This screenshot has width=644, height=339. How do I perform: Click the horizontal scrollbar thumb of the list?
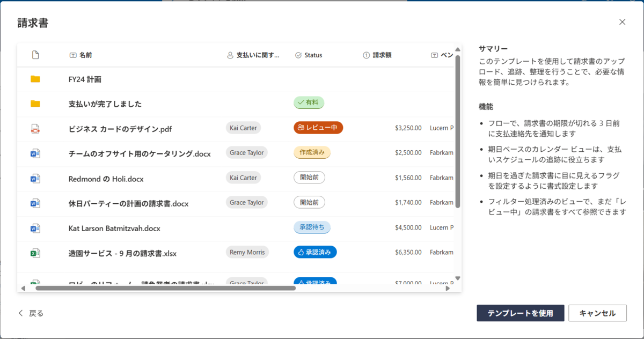pyautogui.click(x=165, y=288)
